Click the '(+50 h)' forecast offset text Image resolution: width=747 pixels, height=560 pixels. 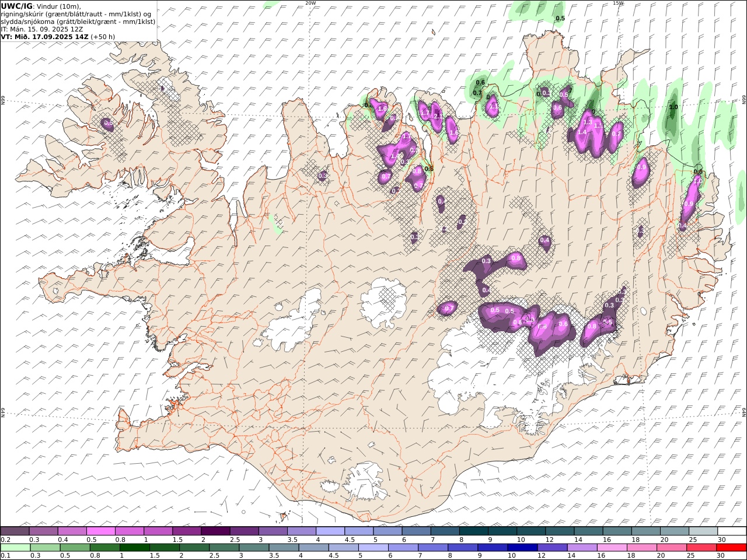103,36
